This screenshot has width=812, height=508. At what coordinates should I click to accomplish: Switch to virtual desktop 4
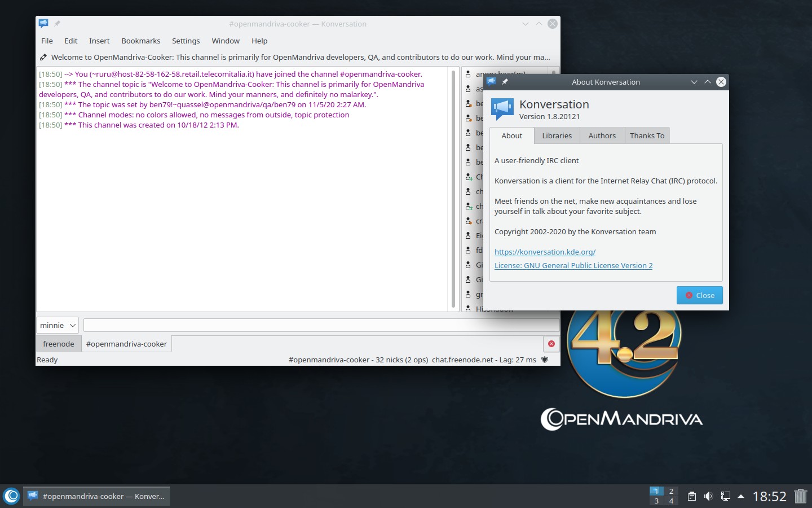(x=671, y=501)
